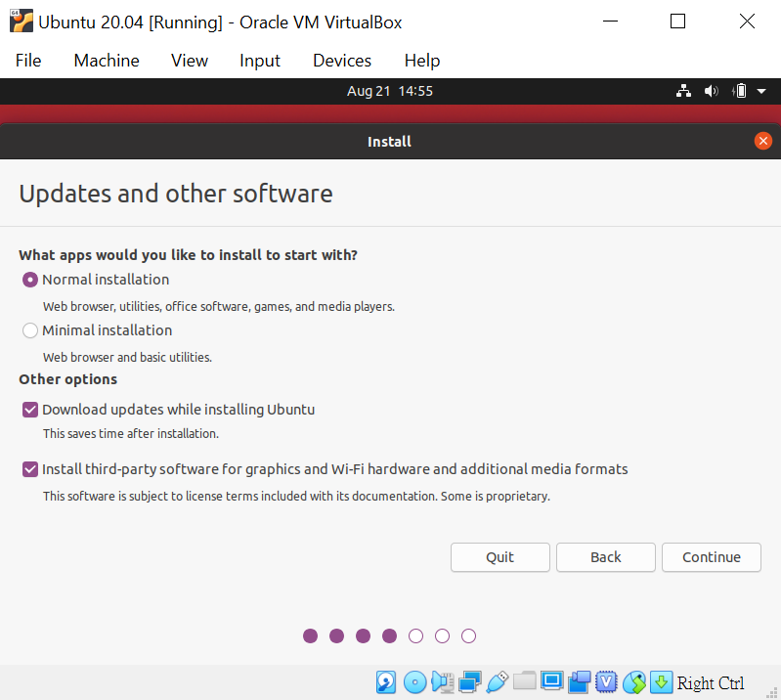The height and width of the screenshot is (700, 781).
Task: Select Normal installation radio button
Action: click(x=30, y=280)
